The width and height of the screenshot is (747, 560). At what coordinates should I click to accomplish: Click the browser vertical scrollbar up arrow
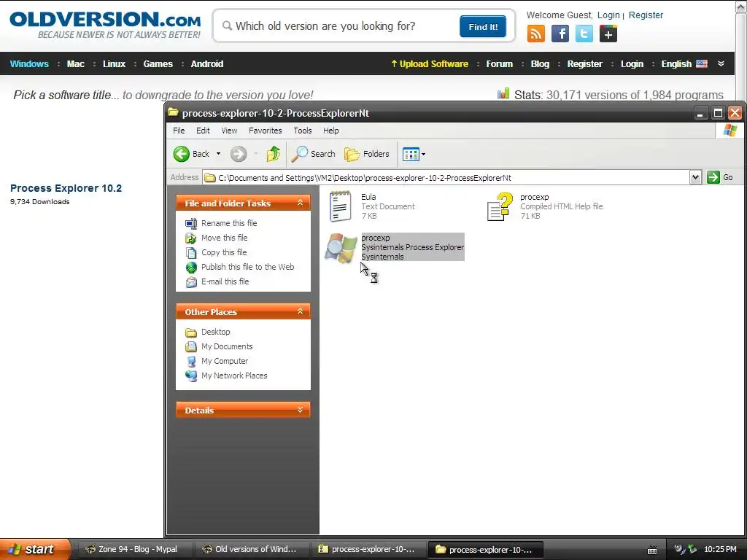point(741,8)
